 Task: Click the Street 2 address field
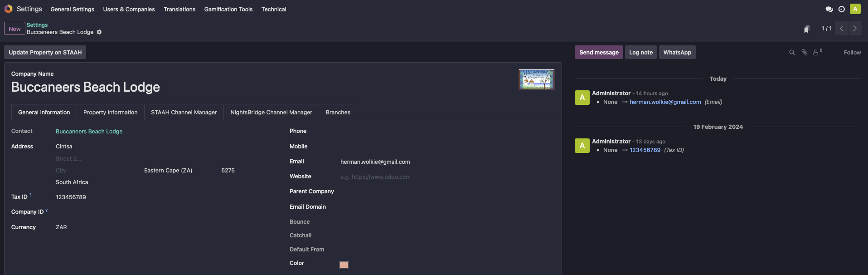pos(167,159)
